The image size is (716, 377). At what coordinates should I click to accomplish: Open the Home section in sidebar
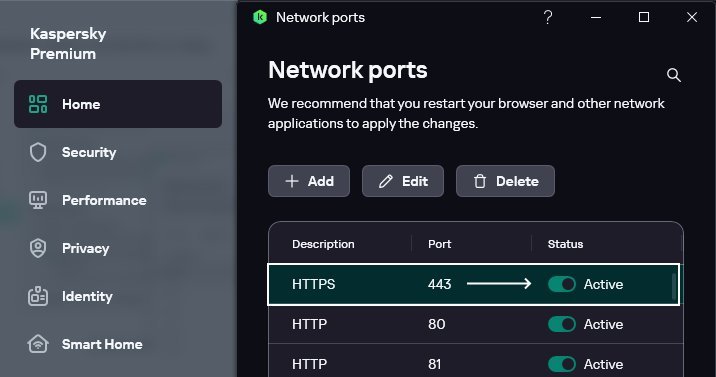(118, 104)
